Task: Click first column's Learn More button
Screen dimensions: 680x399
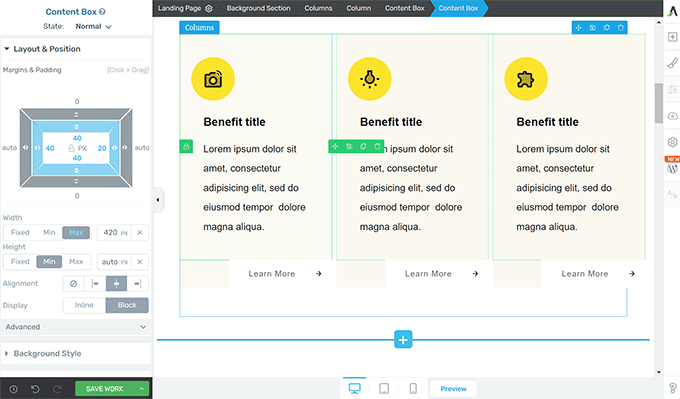Action: click(281, 274)
